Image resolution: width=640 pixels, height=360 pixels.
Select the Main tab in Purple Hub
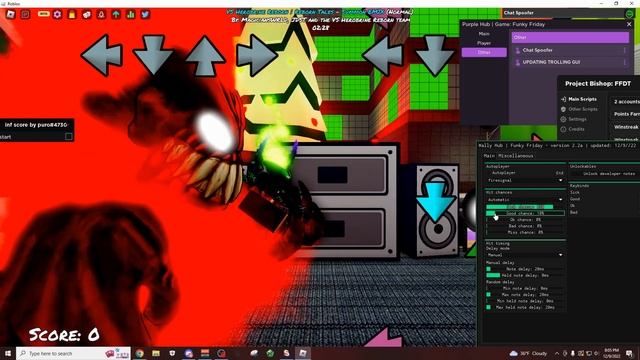484,34
